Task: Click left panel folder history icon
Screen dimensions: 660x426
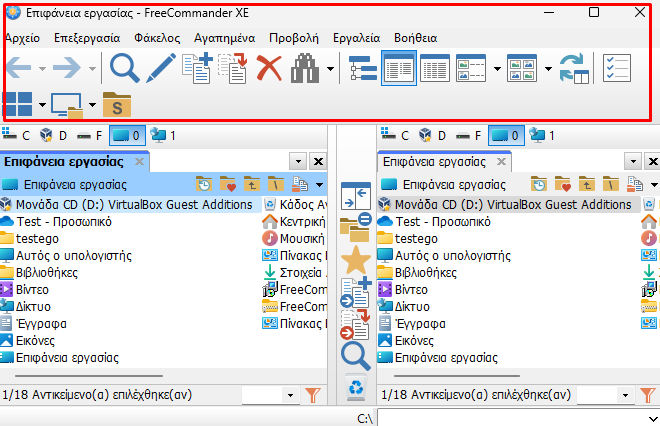Action: (x=204, y=184)
